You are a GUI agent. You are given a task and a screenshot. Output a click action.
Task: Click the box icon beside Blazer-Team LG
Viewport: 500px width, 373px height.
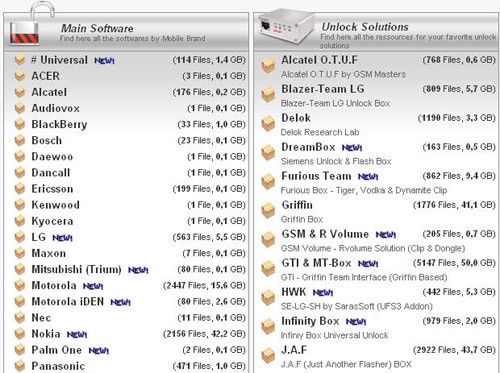(268, 95)
